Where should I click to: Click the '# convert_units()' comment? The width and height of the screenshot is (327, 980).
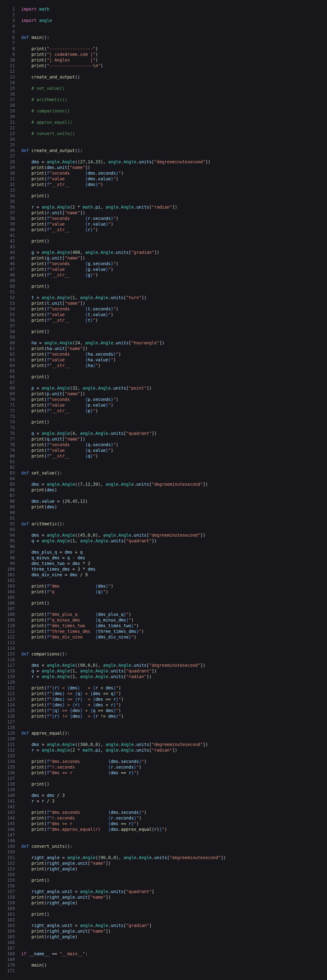(53, 133)
